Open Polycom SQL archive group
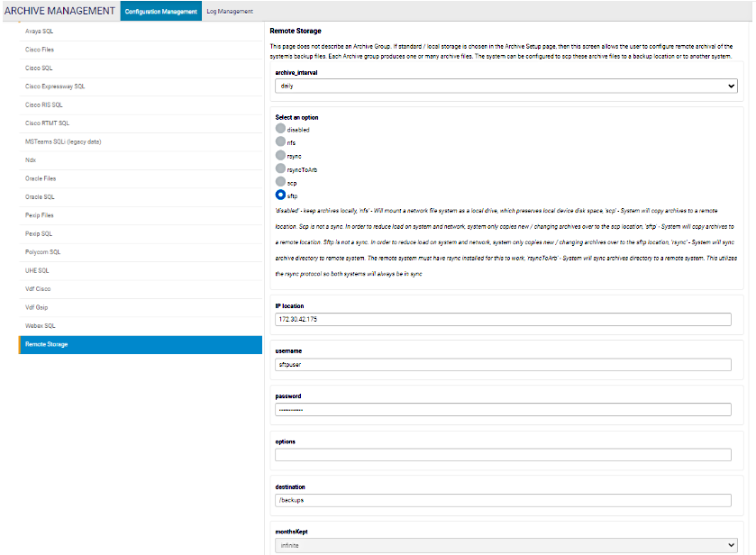 141,252
